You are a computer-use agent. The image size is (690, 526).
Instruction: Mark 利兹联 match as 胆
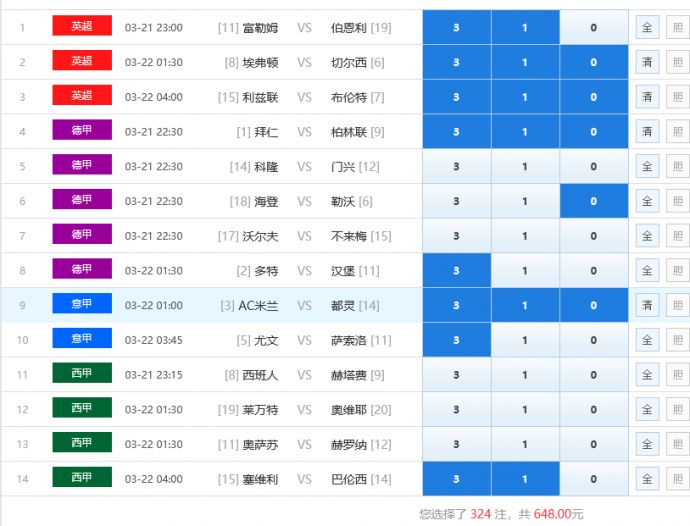[677, 97]
